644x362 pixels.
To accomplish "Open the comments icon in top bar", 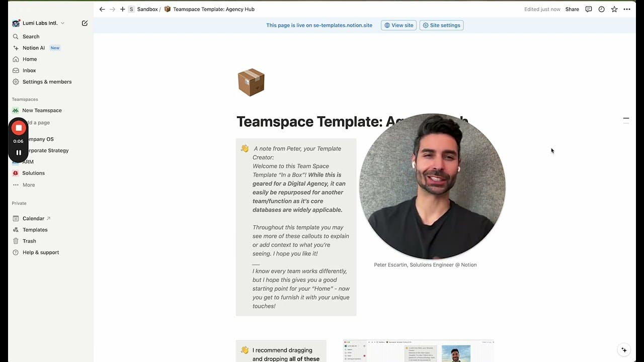I will pos(589,9).
